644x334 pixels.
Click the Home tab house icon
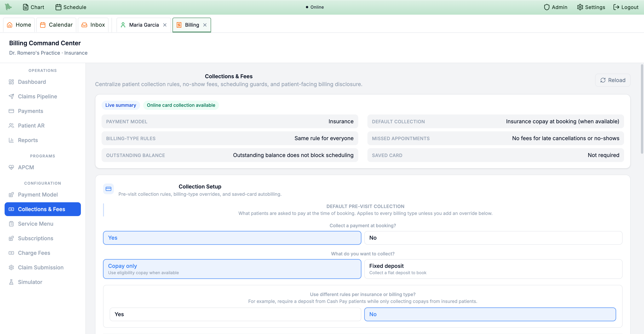(10, 25)
